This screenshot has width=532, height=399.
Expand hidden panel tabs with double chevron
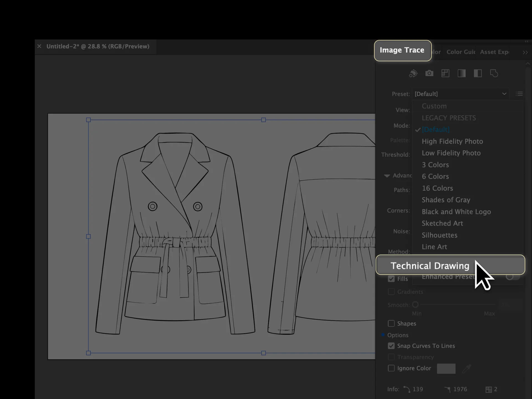525,52
